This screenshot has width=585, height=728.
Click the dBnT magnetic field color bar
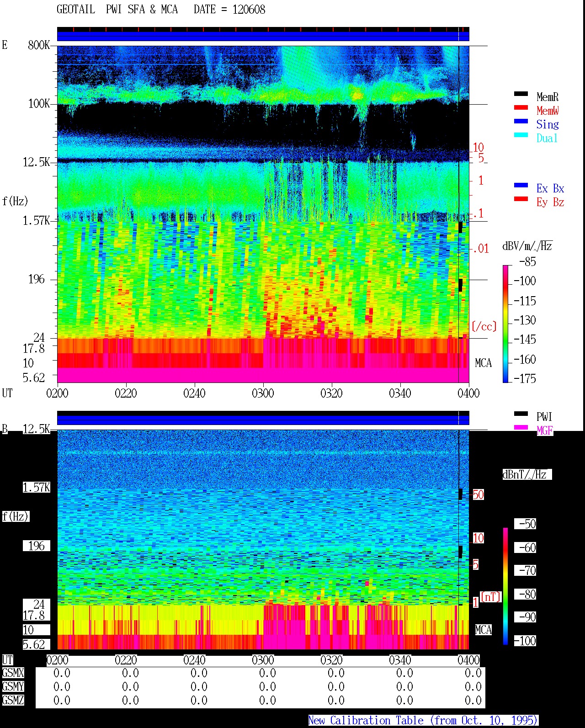point(505,586)
